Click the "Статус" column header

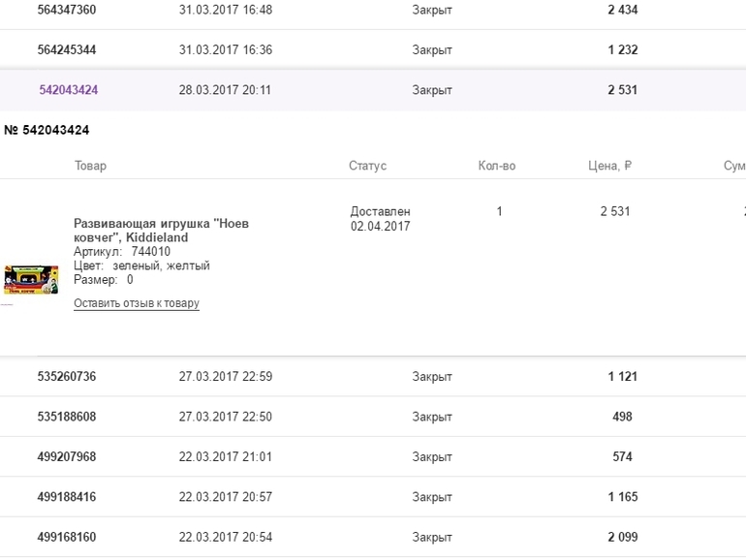coord(367,166)
